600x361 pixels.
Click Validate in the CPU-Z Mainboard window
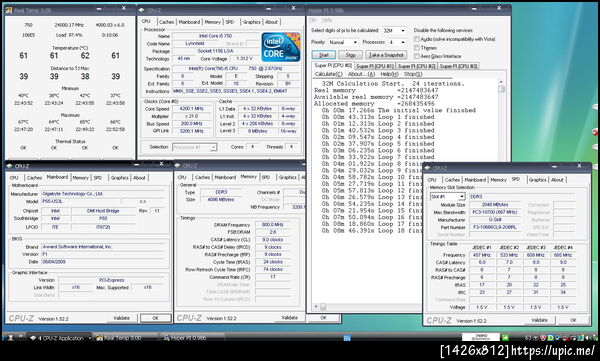click(x=122, y=318)
